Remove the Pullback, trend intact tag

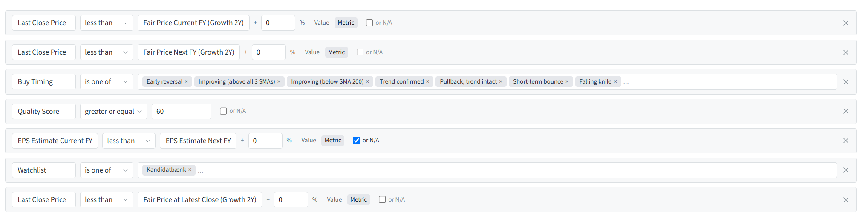click(501, 82)
